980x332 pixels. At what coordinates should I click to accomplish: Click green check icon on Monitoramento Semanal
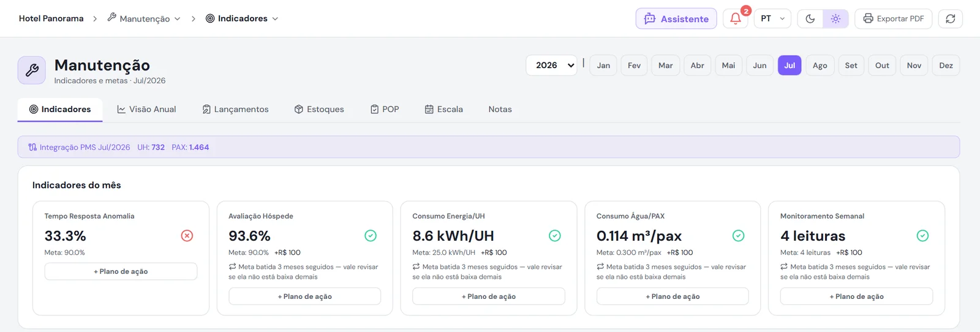tap(922, 236)
